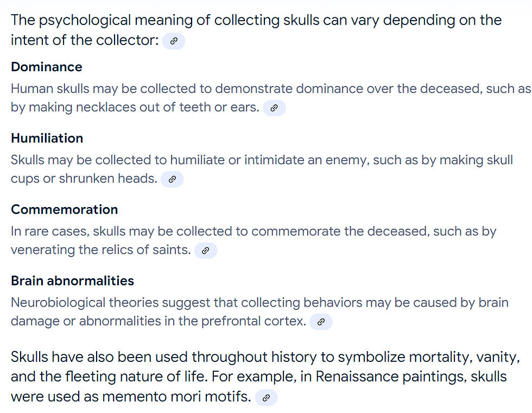Click the neurobiological theories paragraph
This screenshot has width=532, height=413.
217,303
